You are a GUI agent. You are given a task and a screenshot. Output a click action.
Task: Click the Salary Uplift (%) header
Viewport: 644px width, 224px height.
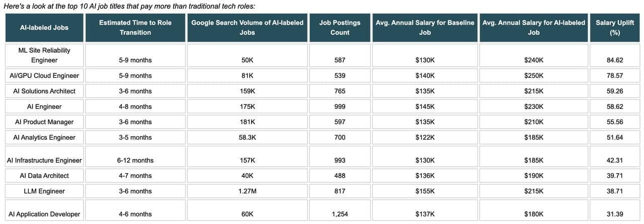(615, 28)
